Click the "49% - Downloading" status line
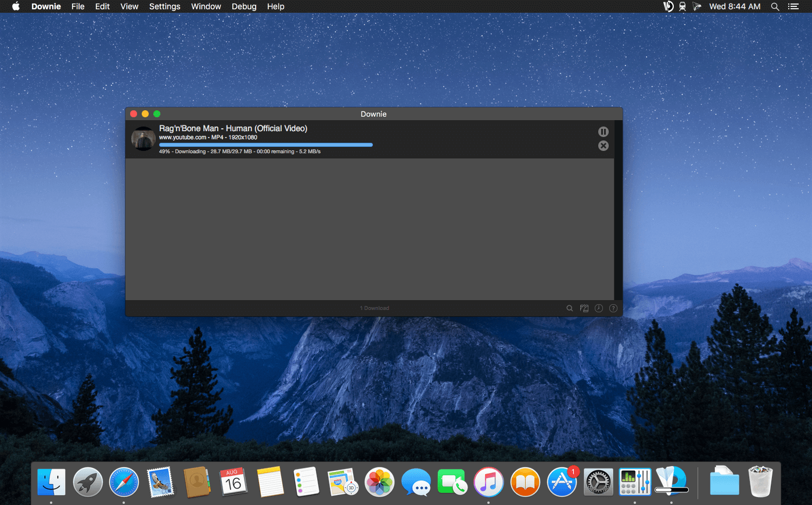 (240, 151)
